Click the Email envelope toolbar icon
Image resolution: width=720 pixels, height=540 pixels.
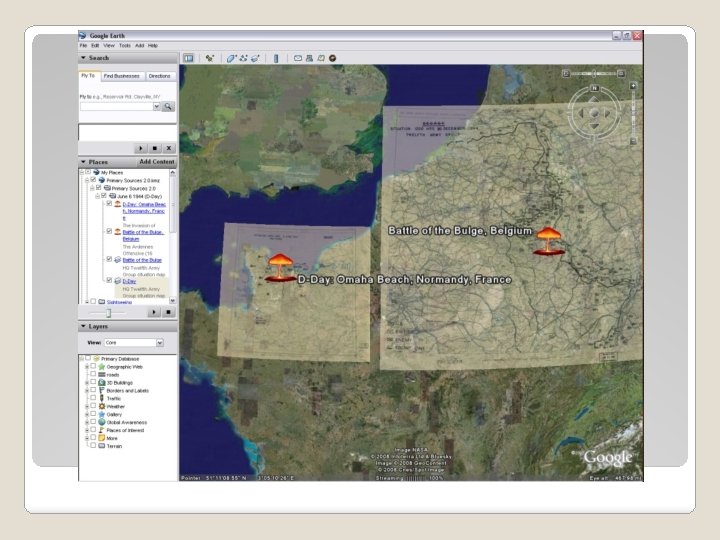pyautogui.click(x=300, y=58)
